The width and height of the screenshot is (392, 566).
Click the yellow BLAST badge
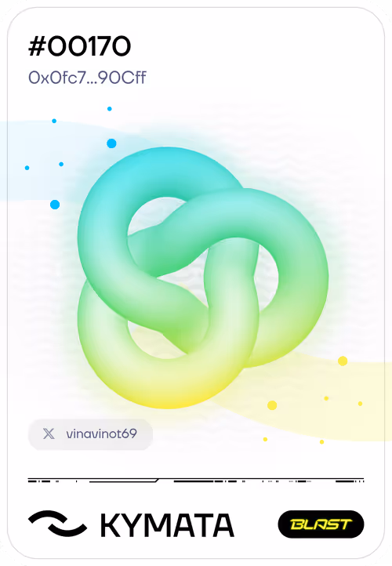[x=321, y=524]
